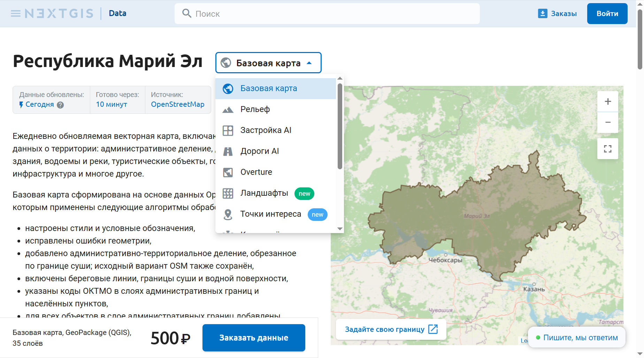The height and width of the screenshot is (358, 644).
Task: Select Базовая карта in the dropdown list
Action: (x=276, y=89)
